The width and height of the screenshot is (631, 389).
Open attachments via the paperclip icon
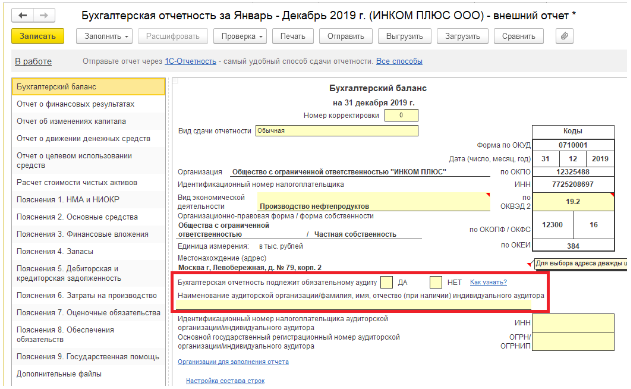point(564,36)
